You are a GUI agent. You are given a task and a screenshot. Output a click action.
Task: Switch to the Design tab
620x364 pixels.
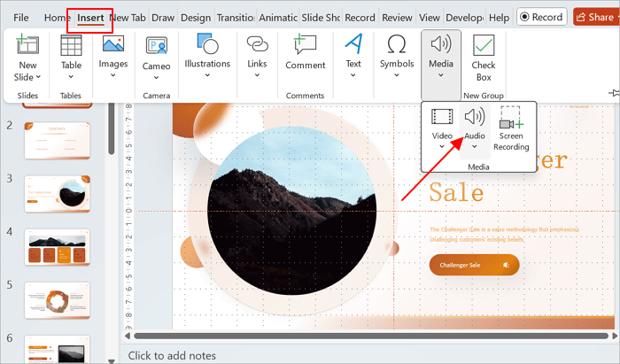[x=195, y=18]
